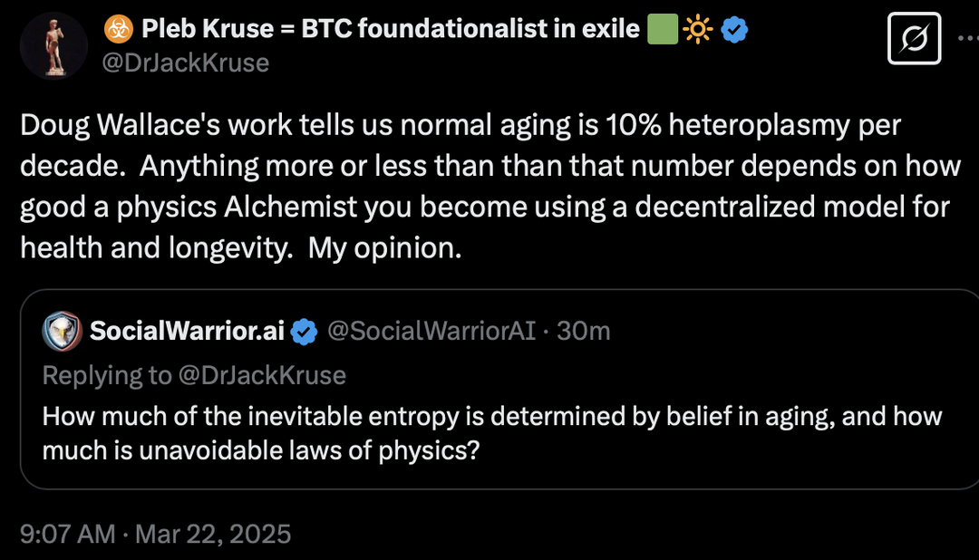Open the SocialWarrior.ai profile name
The width and height of the screenshot is (979, 560).
(187, 332)
